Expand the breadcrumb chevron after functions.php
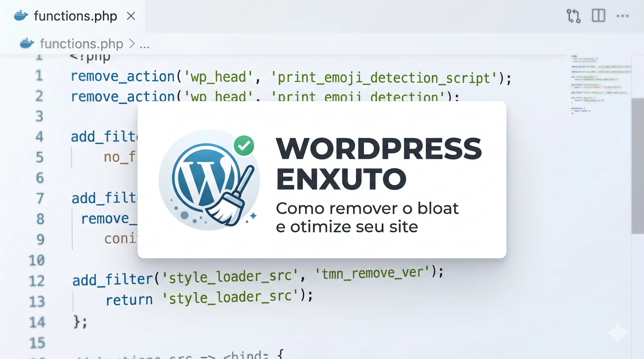 [132, 44]
